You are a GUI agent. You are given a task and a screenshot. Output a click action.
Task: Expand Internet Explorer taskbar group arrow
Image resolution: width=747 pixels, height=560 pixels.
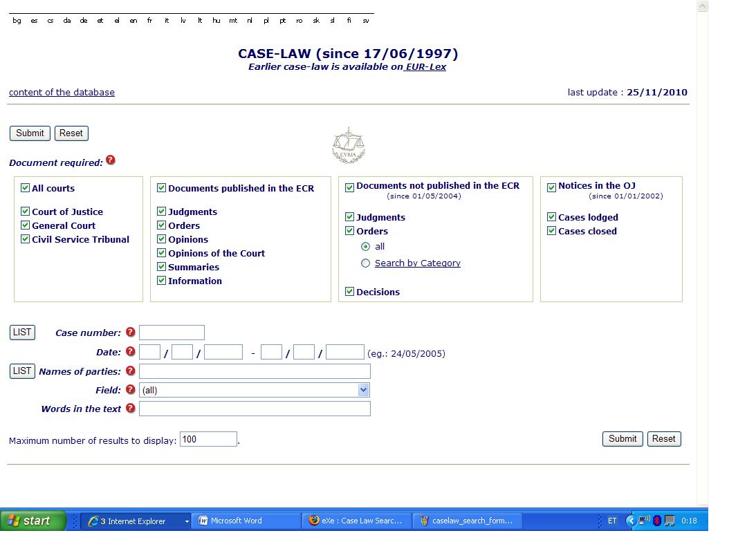click(187, 521)
